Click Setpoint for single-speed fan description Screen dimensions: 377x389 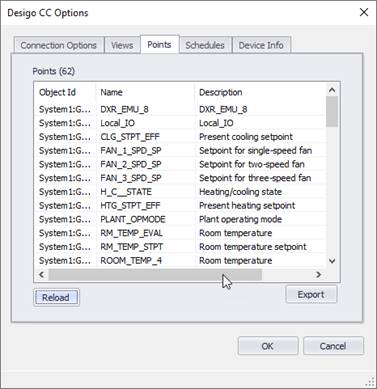point(255,151)
